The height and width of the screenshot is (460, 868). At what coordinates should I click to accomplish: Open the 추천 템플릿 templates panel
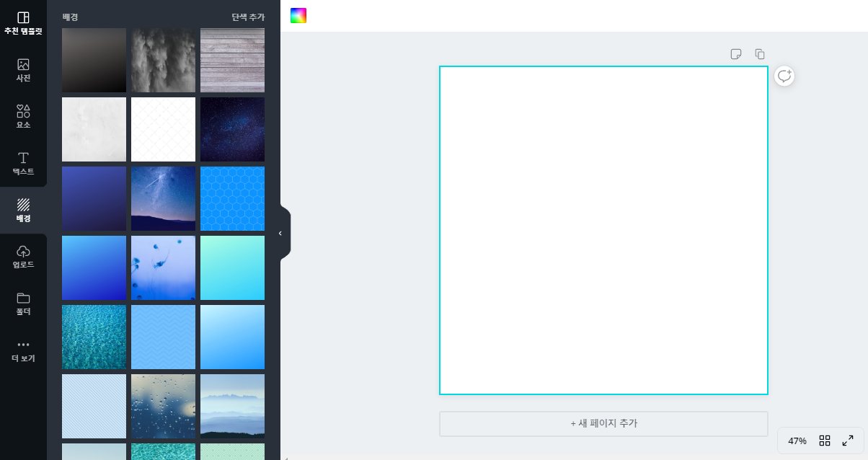[23, 23]
